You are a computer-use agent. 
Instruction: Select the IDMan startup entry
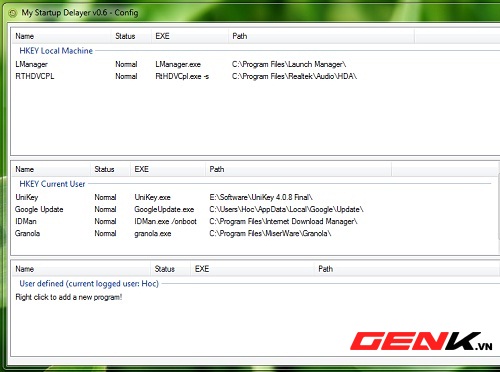(x=26, y=221)
